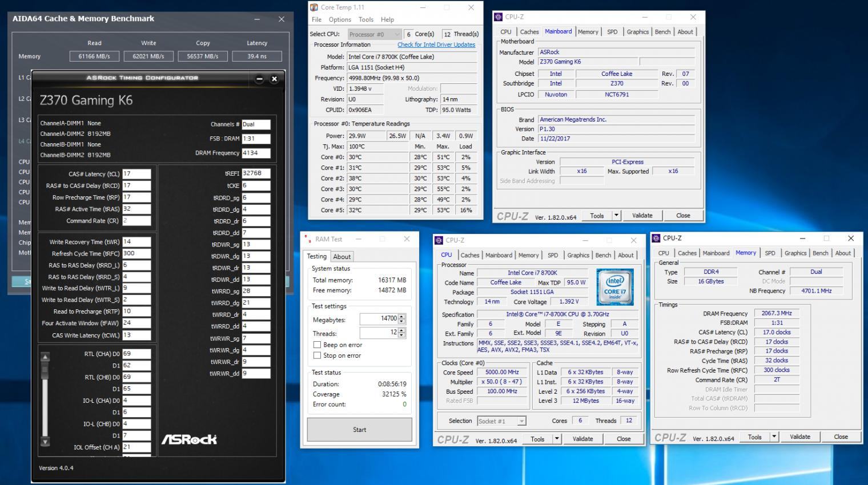Click the Core #2 temperature 38°C reading
The height and width of the screenshot is (485, 868).
377,178
